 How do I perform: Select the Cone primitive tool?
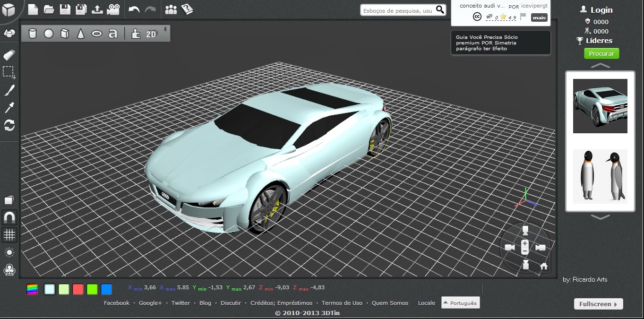pyautogui.click(x=80, y=33)
